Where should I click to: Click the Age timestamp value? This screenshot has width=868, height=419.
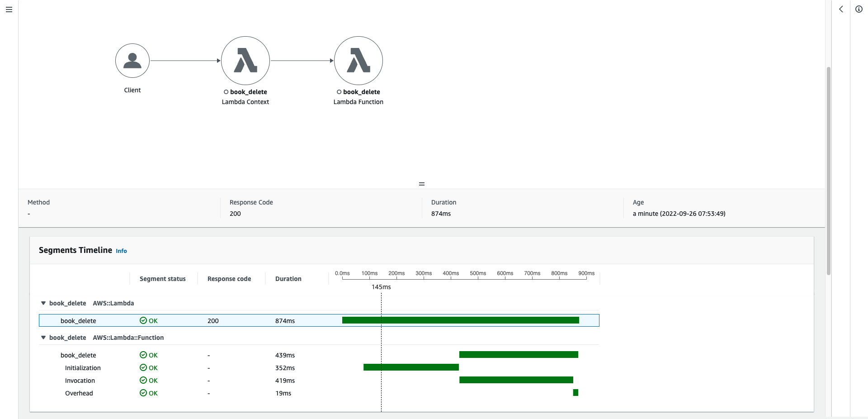[x=679, y=214]
